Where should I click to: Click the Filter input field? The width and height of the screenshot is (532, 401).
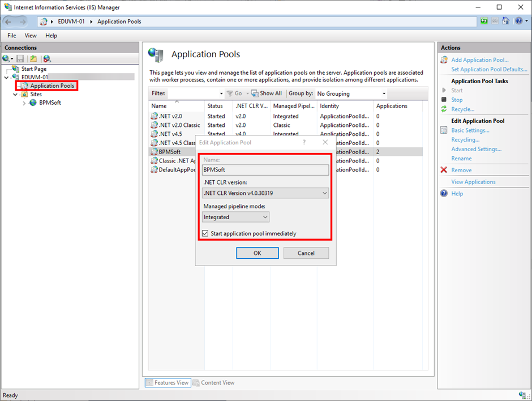(x=195, y=93)
